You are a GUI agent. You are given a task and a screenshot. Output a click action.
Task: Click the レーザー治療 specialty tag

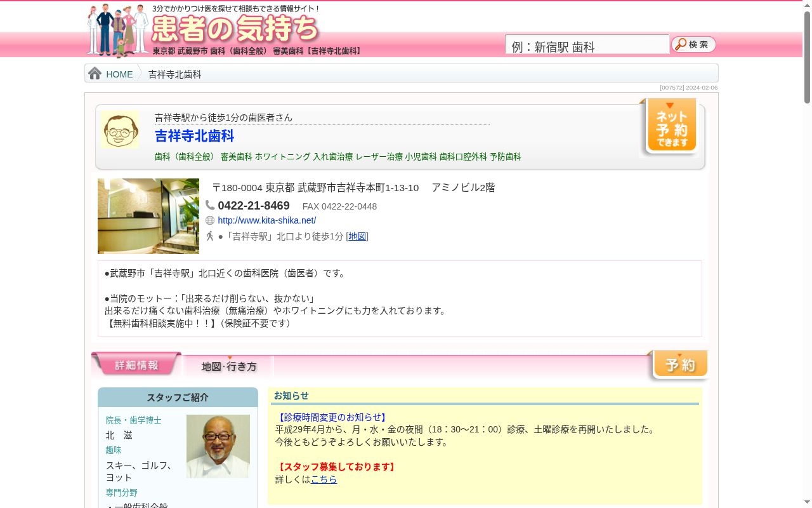coord(379,156)
